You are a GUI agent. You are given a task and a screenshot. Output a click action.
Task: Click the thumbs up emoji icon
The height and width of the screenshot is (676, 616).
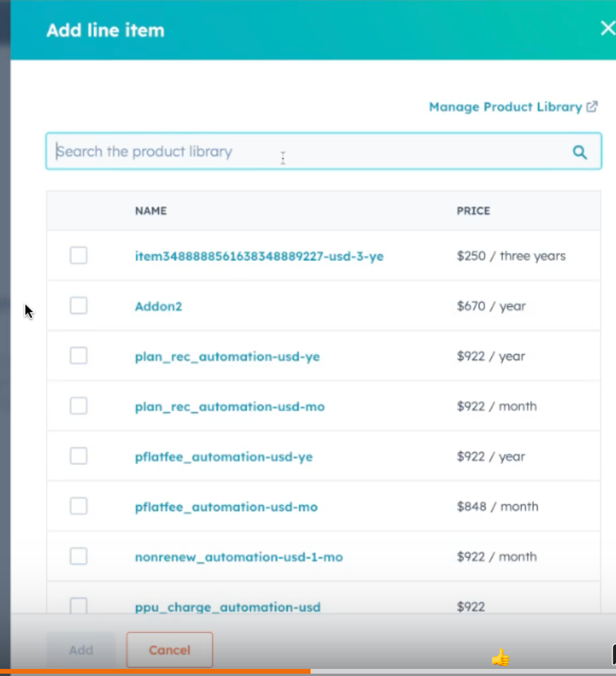500,657
